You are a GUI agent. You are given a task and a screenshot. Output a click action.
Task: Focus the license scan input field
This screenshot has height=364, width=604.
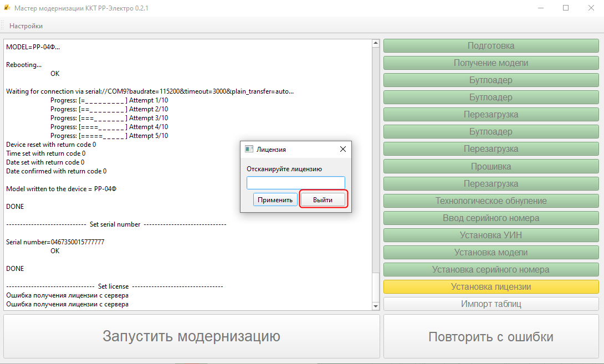(295, 183)
